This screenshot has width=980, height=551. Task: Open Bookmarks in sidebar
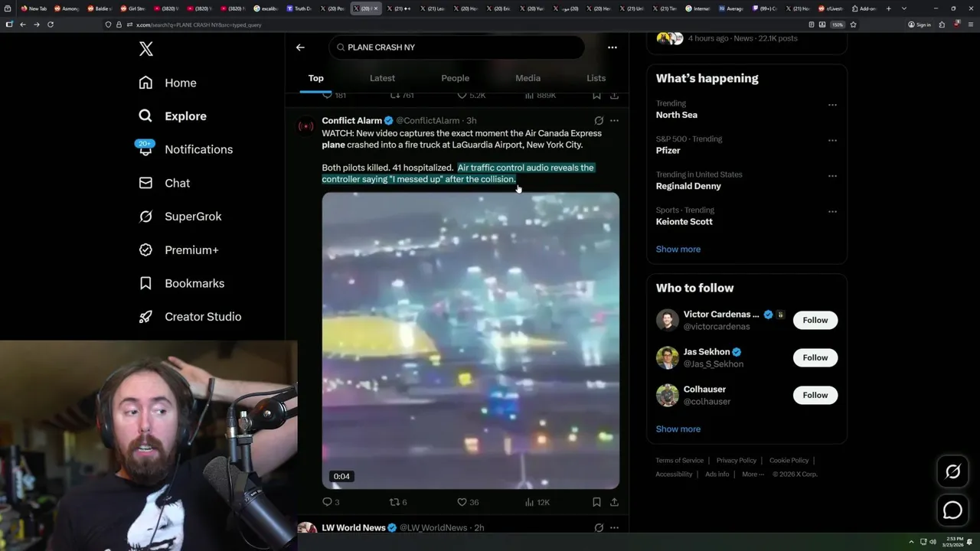pyautogui.click(x=181, y=283)
